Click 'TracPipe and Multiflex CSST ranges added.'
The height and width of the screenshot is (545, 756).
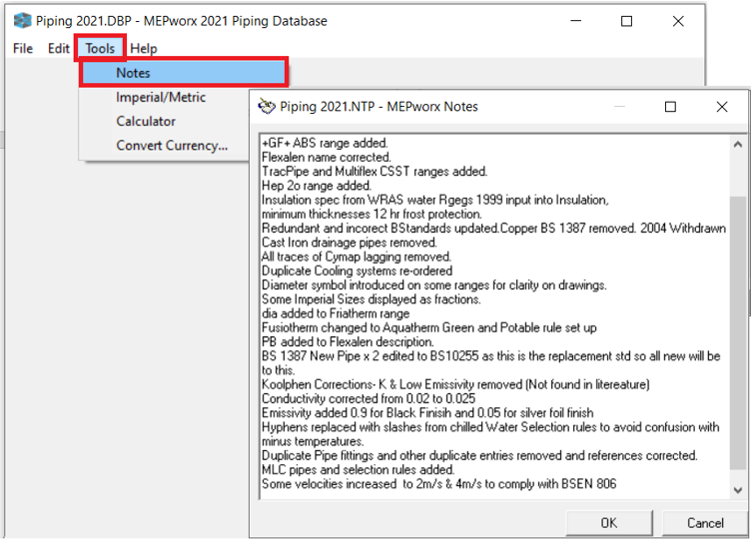(x=375, y=172)
